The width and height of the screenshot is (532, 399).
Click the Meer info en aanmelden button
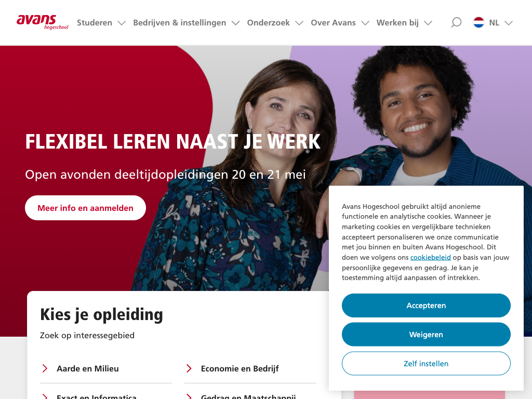(86, 208)
